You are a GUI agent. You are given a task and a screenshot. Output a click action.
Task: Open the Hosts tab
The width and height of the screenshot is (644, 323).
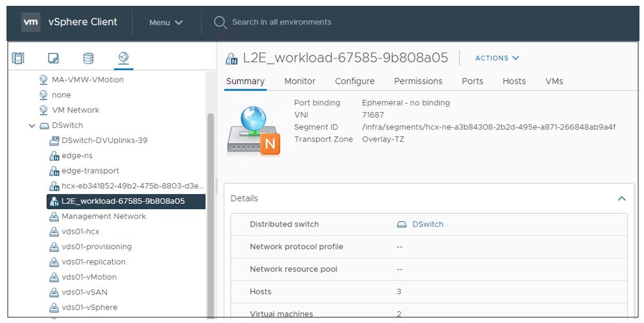(514, 82)
